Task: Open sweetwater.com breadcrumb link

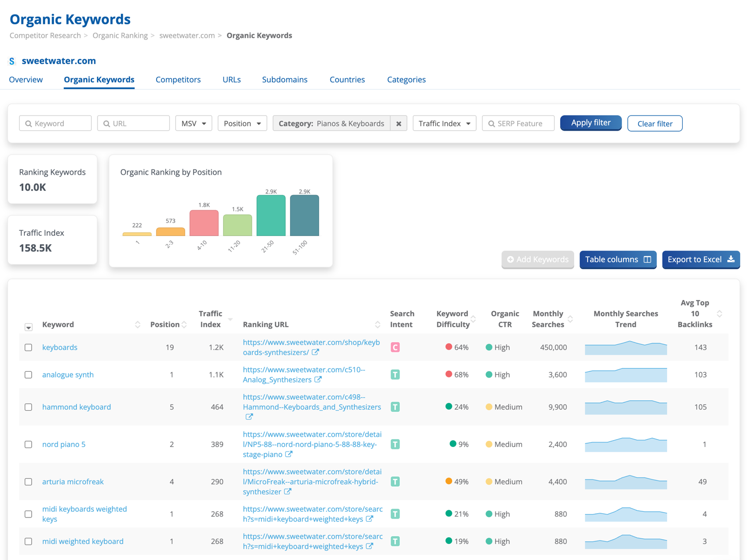Action: [x=187, y=35]
